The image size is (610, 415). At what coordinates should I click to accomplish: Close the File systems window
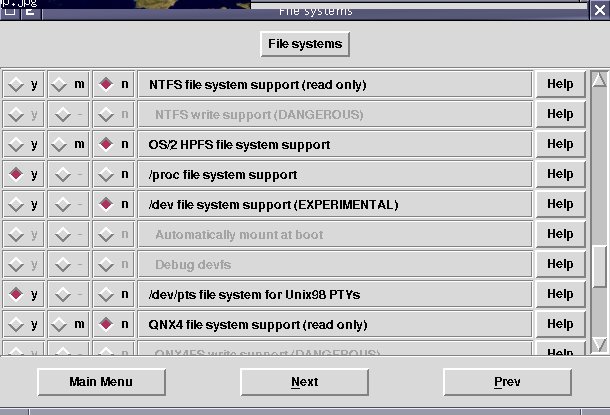click(599, 9)
